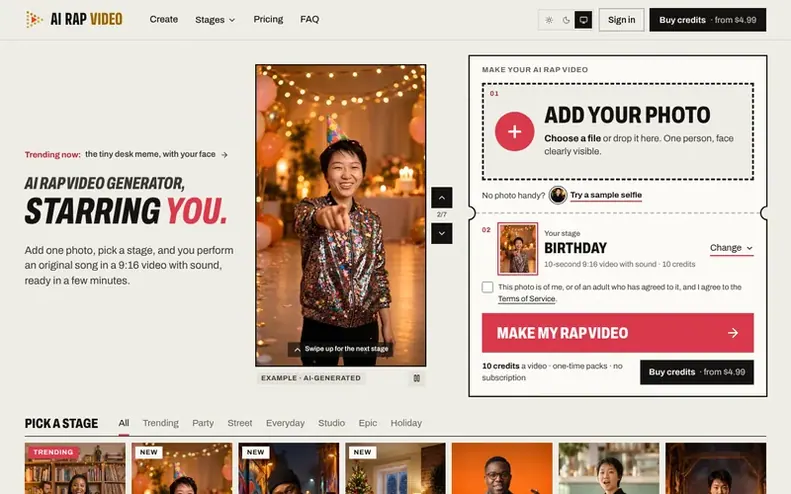The height and width of the screenshot is (494, 791).
Task: Select the Trending stages tab
Action: 160,423
